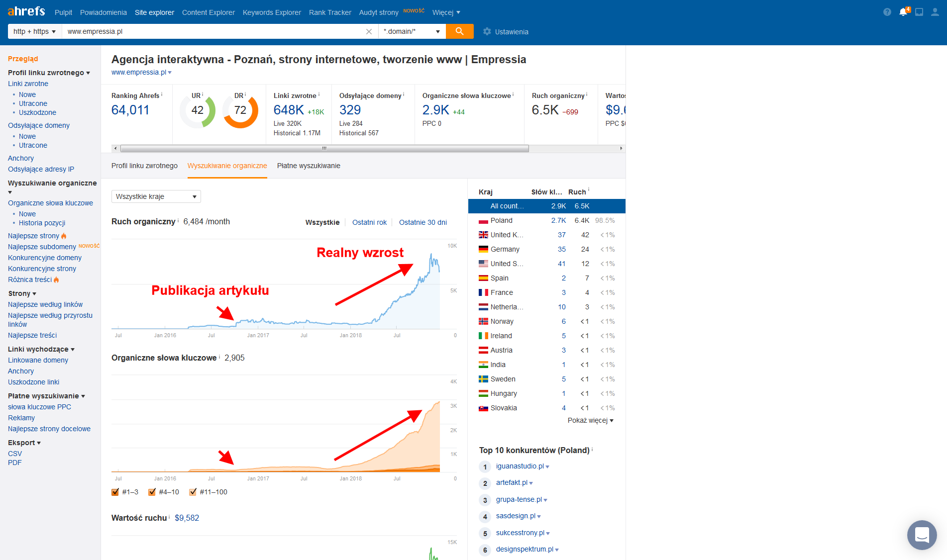The image size is (947, 560).
Task: Uncheck the #4–10 positions checkbox
Action: [152, 492]
